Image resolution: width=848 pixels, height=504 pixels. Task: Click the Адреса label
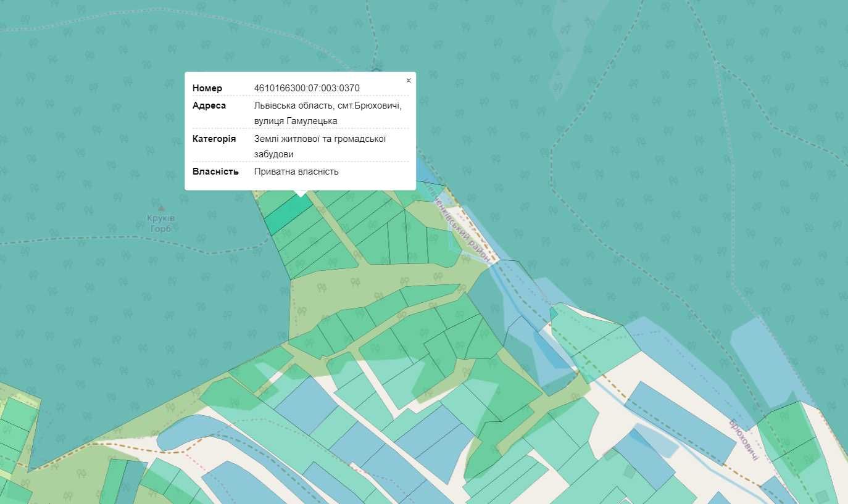209,105
